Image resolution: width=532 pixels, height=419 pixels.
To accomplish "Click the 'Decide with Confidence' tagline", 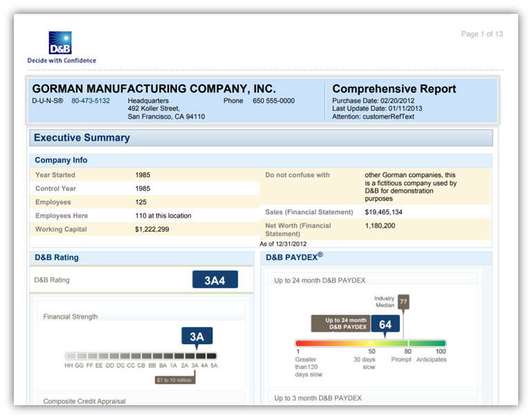I will pos(62,60).
